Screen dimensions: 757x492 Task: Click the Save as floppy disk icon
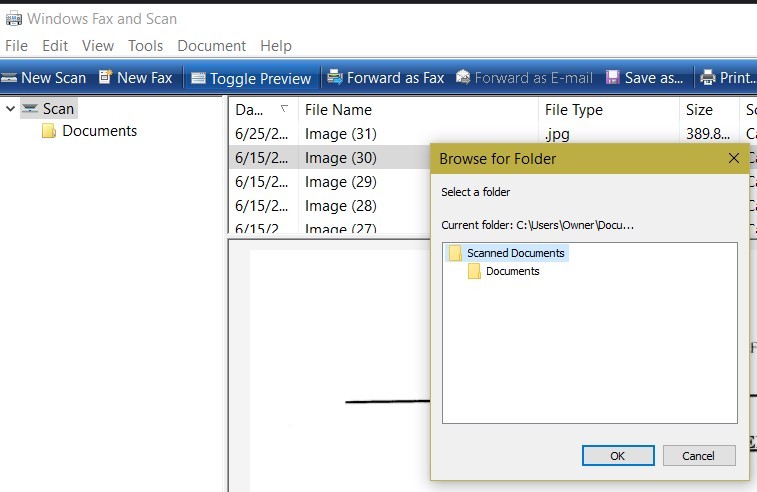click(x=613, y=77)
